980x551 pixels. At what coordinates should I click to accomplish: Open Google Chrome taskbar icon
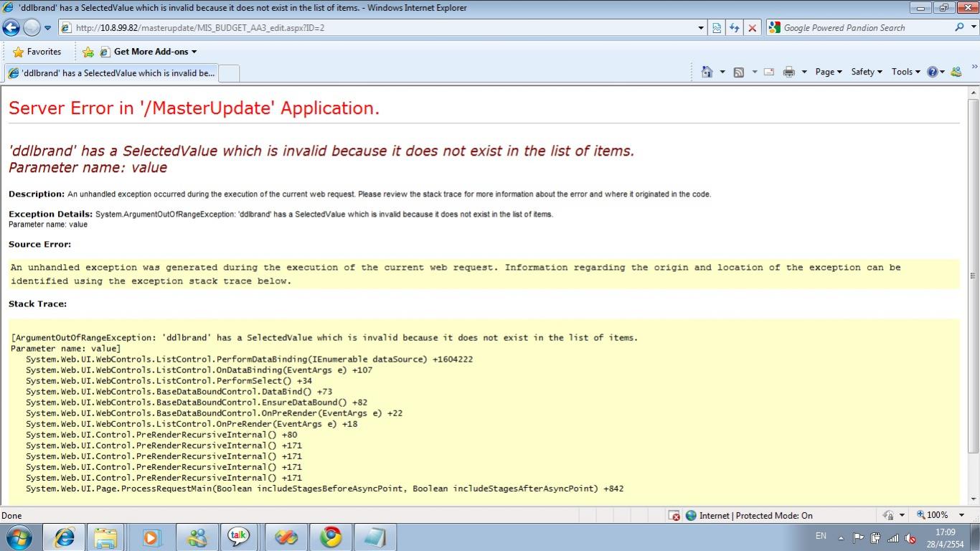click(x=331, y=537)
